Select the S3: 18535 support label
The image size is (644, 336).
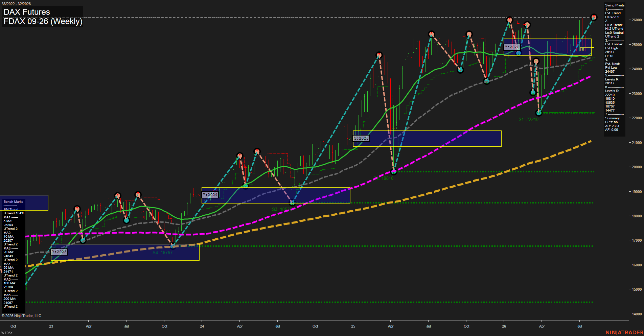click(x=281, y=209)
